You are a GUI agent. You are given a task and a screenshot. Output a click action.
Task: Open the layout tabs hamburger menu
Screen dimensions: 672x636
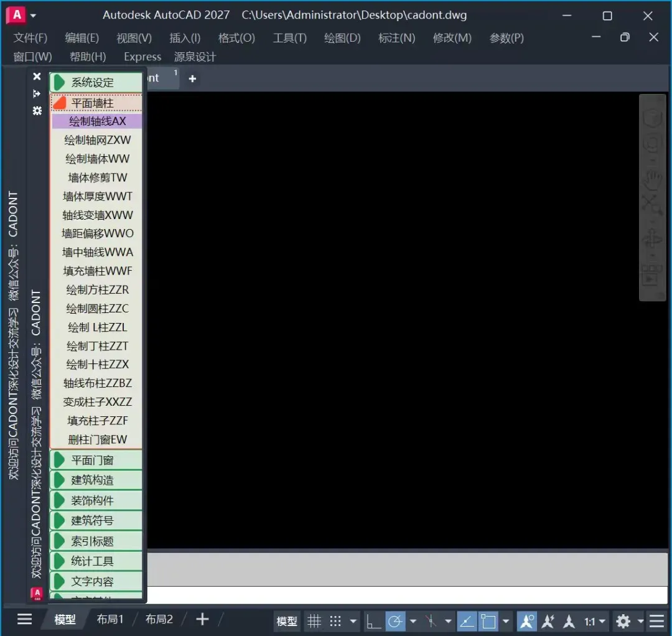24,619
